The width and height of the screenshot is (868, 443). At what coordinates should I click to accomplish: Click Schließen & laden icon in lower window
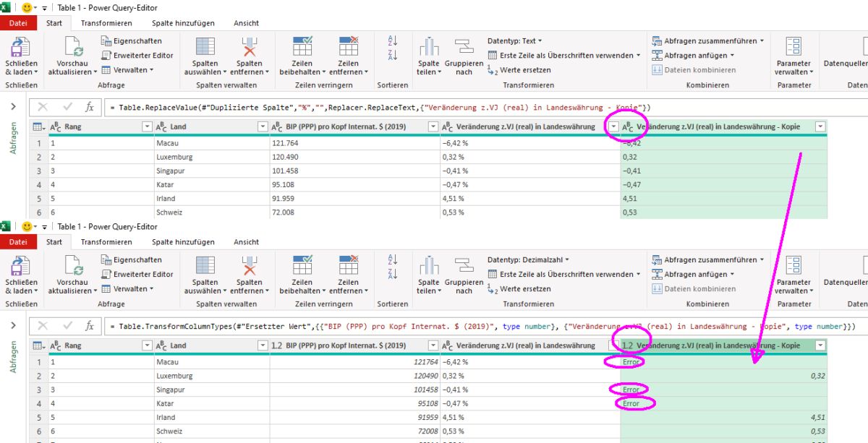(21, 266)
